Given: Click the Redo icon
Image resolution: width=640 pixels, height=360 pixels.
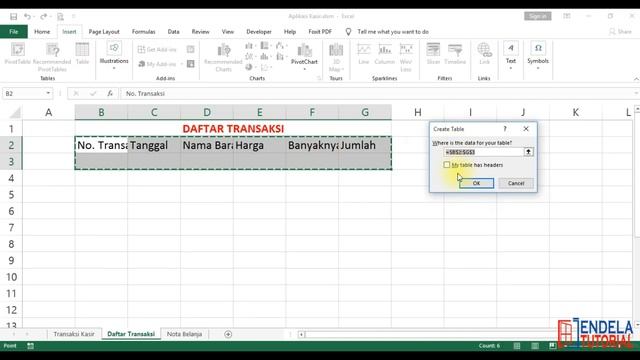Looking at the screenshot, I should click(x=43, y=16).
